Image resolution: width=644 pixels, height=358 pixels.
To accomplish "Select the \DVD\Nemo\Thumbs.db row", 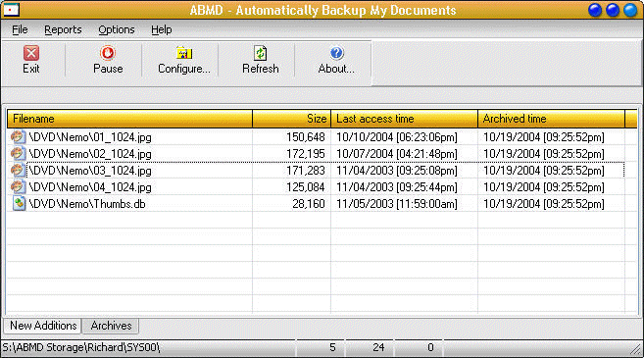I will click(316, 203).
